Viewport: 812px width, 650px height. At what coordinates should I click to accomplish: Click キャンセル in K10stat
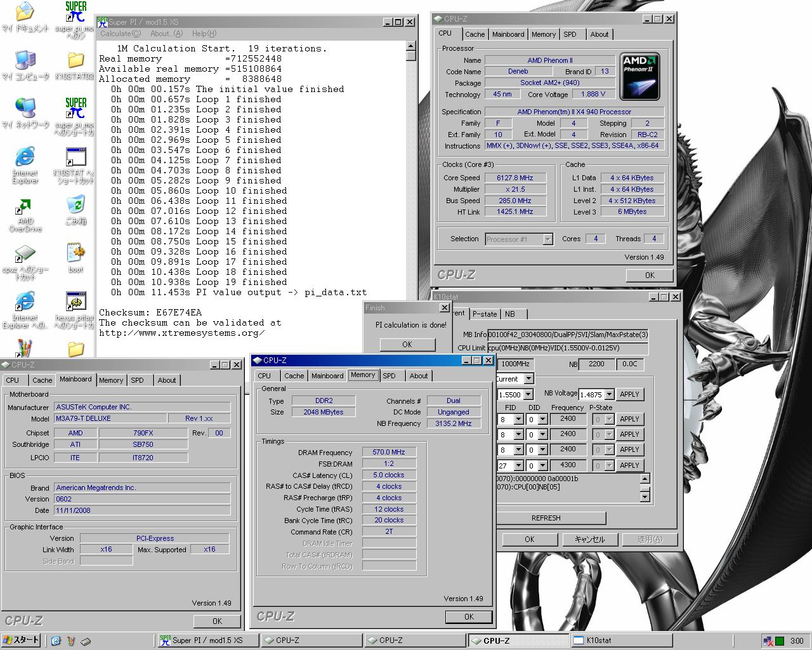[x=589, y=540]
